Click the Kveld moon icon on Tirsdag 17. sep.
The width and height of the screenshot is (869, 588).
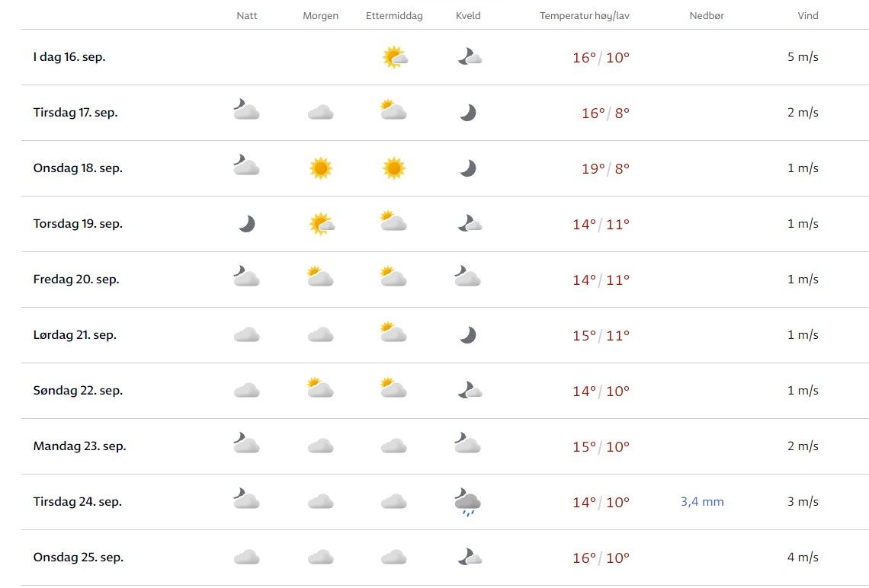(468, 113)
